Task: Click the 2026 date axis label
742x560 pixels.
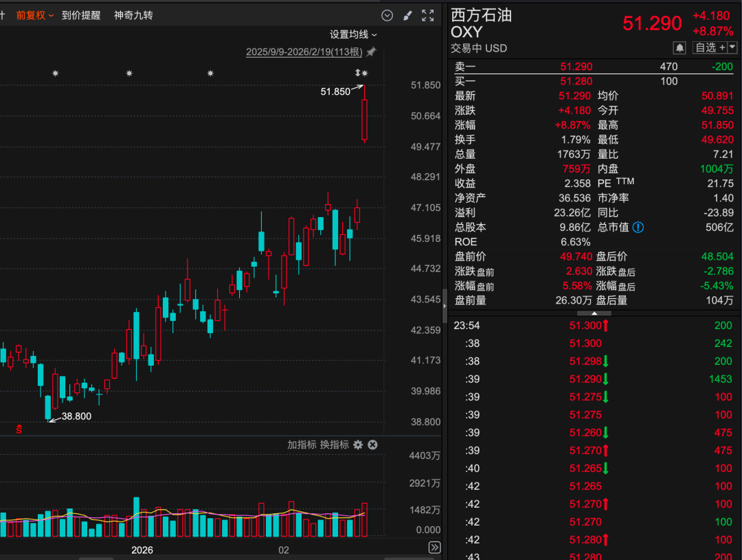Action: tap(142, 550)
